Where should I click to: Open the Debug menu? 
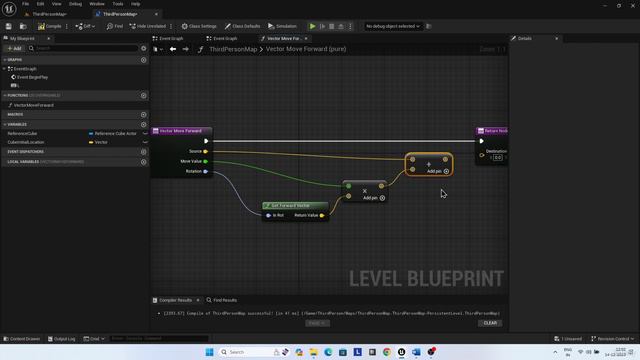click(75, 4)
